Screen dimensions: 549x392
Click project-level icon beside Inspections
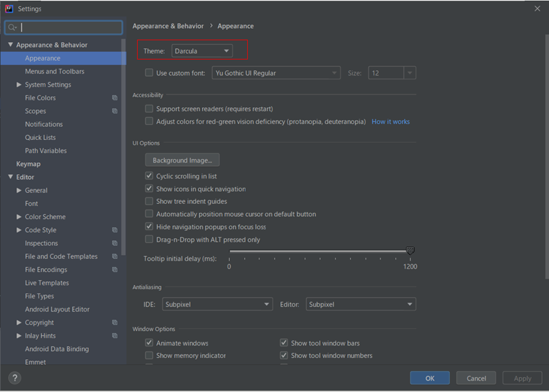pyautogui.click(x=115, y=243)
